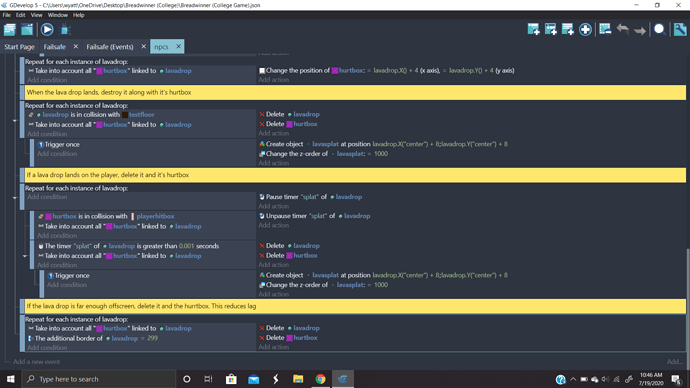
Task: Select action 'Unpause timer splat of lavadrop'
Action: (x=314, y=216)
